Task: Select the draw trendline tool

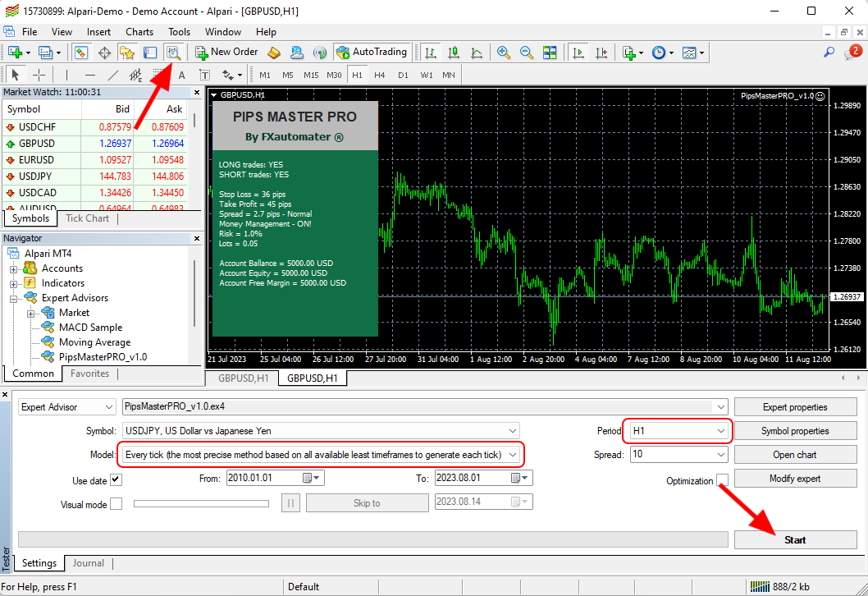Action: [113, 75]
